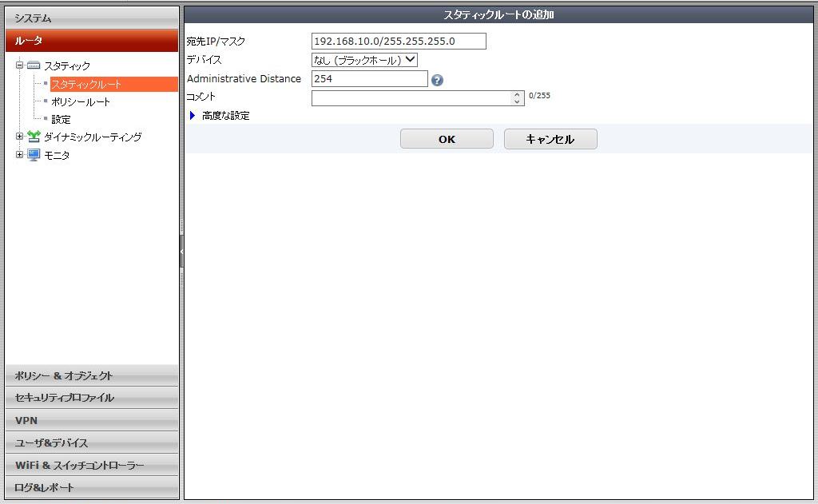Screen dimensions: 818x504
Task: Click the 宛先IP/マスク input field
Action: [398, 42]
